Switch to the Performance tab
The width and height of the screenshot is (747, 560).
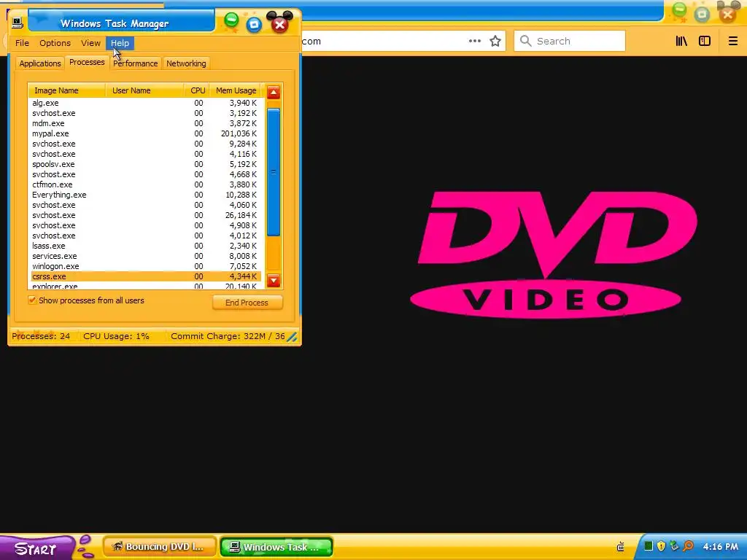tap(135, 63)
